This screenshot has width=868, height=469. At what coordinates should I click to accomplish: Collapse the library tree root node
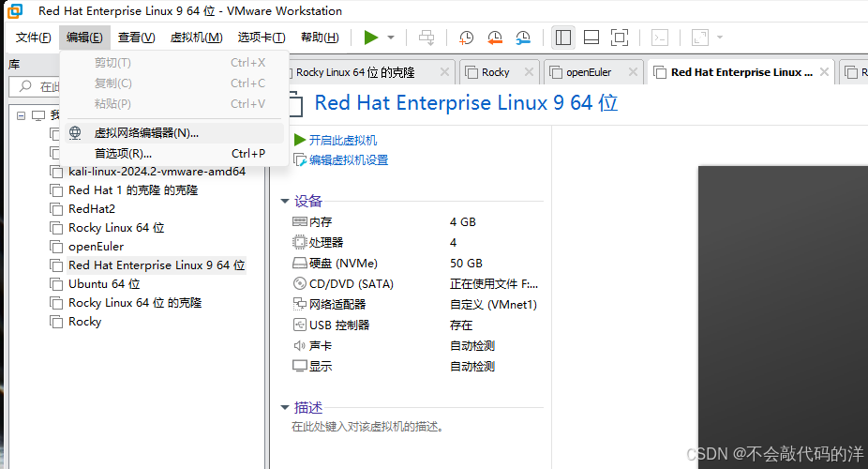[x=21, y=115]
